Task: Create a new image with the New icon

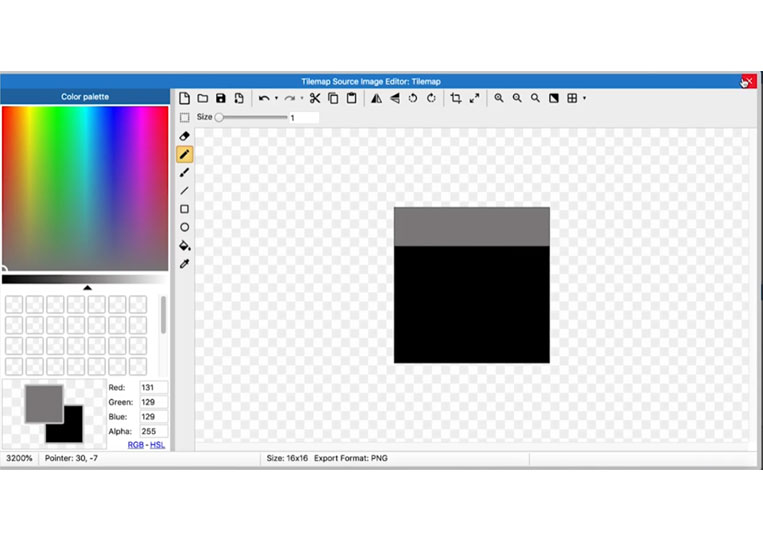Action: (x=184, y=98)
